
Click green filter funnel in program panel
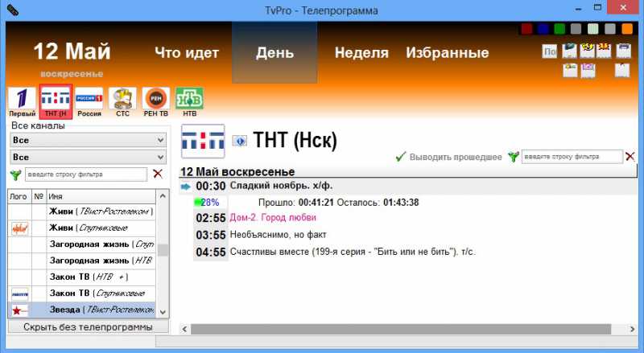513,156
